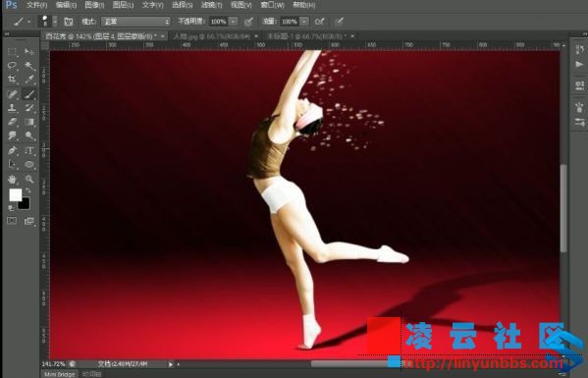
Task: Activate the Horizontal Type tool
Action: tap(29, 151)
